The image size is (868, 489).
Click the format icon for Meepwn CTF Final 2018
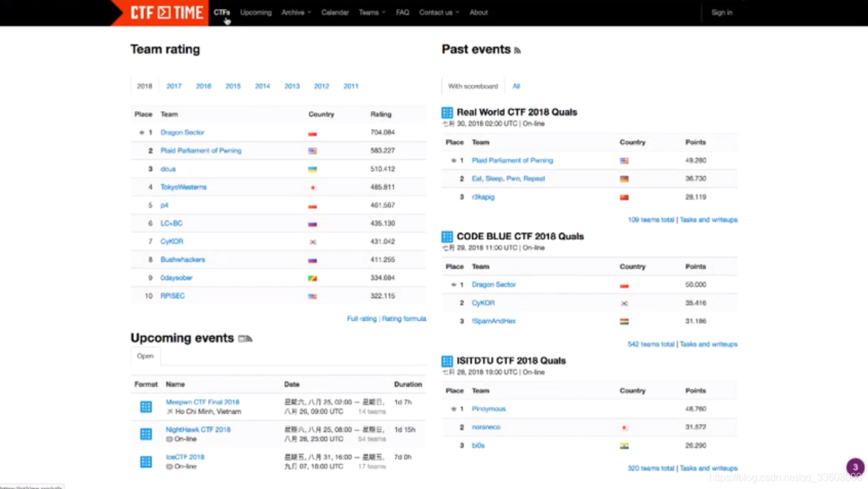point(146,407)
